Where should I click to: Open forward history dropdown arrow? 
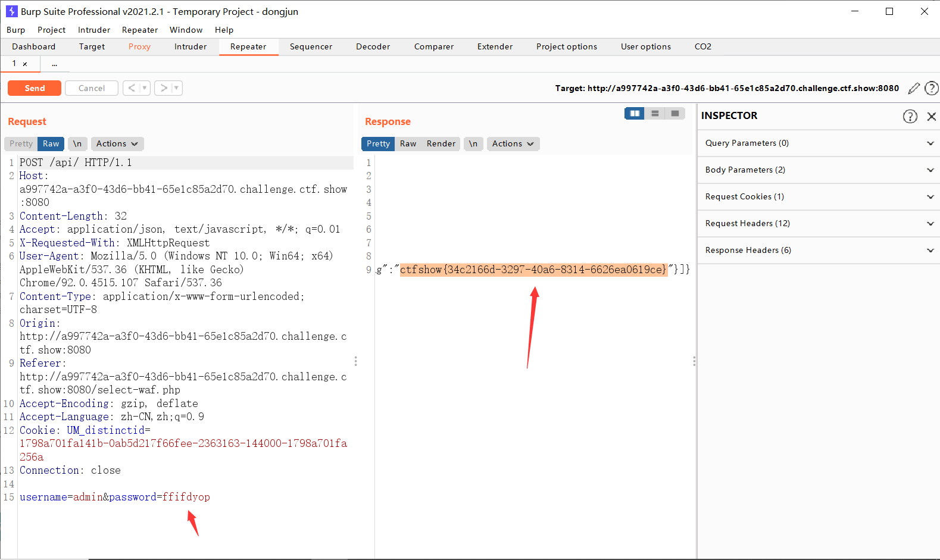click(x=176, y=88)
